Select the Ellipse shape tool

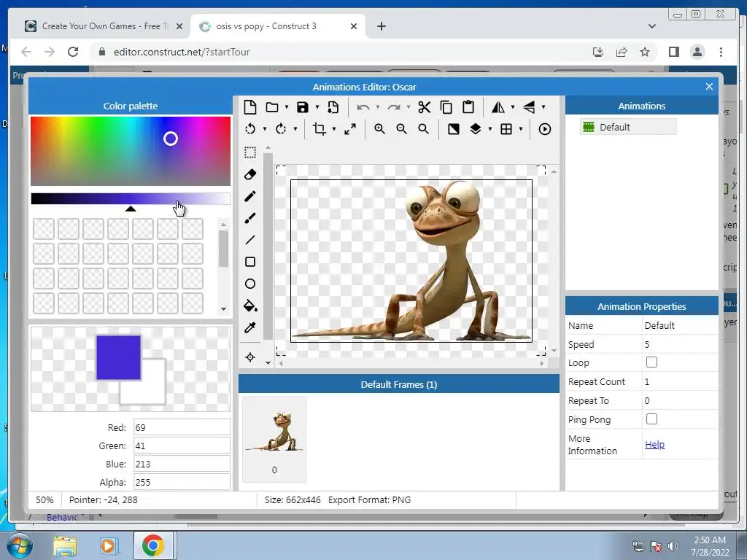pyautogui.click(x=250, y=284)
